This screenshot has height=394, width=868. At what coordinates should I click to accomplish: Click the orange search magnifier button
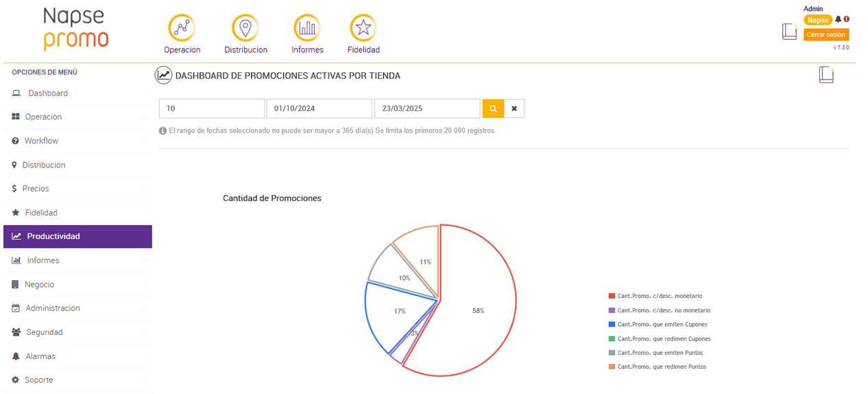493,108
